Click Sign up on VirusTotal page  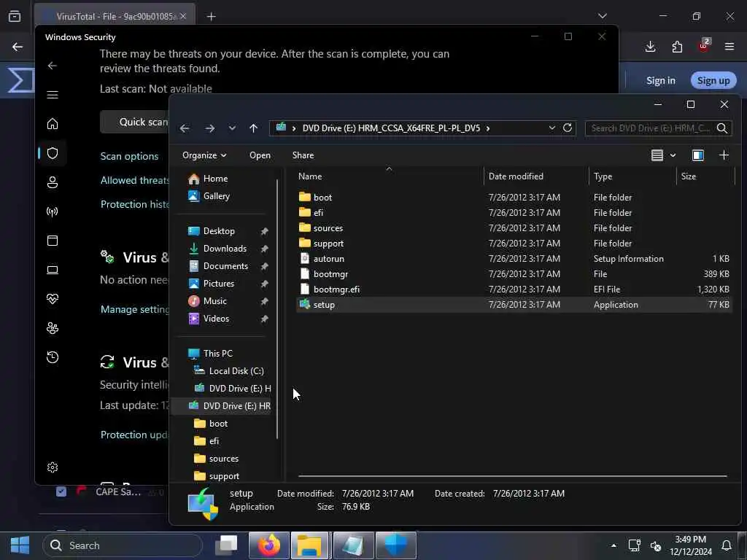point(713,80)
